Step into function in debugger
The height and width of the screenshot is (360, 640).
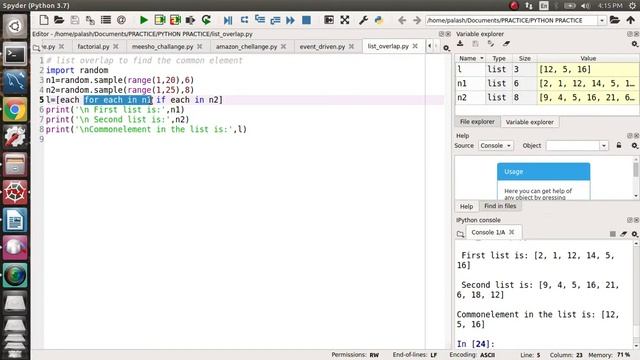(x=260, y=20)
